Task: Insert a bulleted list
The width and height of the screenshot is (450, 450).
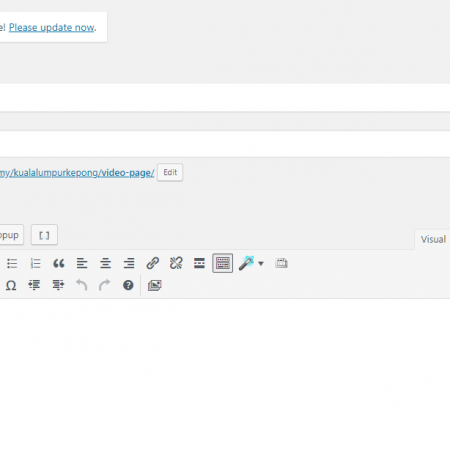Action: tap(12, 263)
